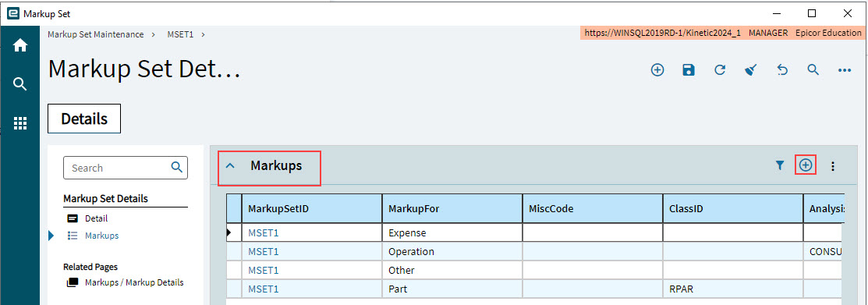Select the Operation cell
Viewport: 868px width, 305px height.
452,252
